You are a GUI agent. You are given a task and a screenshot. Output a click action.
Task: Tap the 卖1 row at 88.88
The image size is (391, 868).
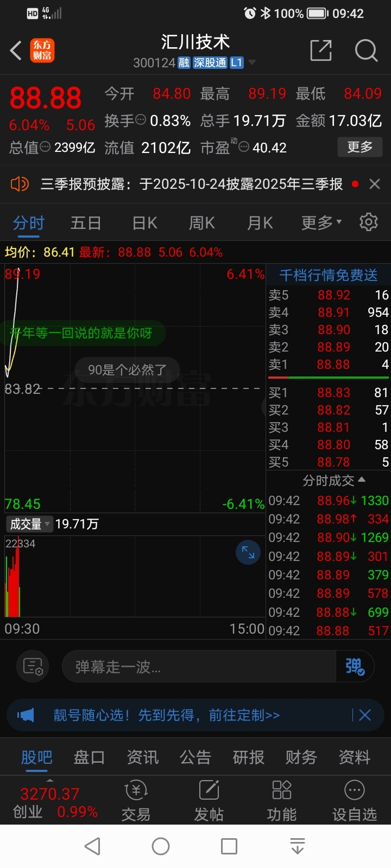click(x=329, y=365)
